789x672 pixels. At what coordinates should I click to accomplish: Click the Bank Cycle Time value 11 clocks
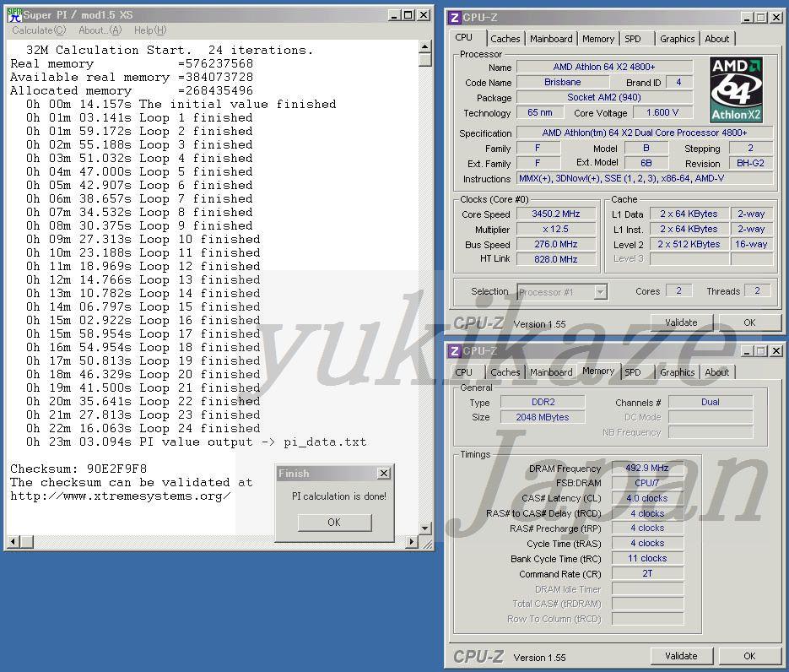click(647, 558)
